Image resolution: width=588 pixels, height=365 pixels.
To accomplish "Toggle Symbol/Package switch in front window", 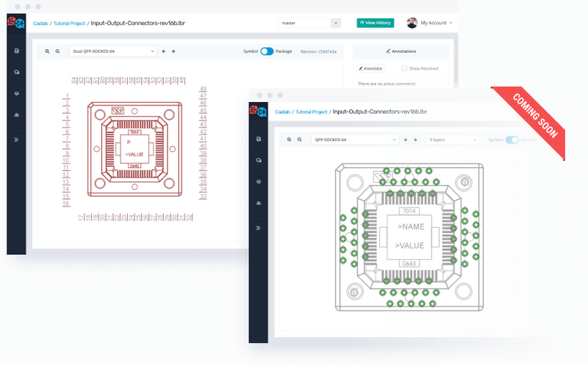I will pyautogui.click(x=512, y=139).
